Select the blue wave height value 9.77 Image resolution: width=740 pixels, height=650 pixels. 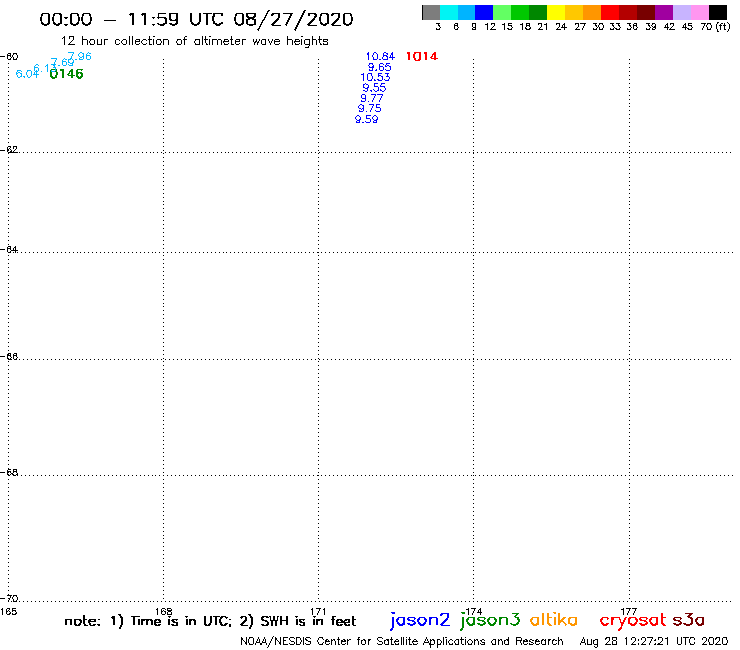(372, 98)
